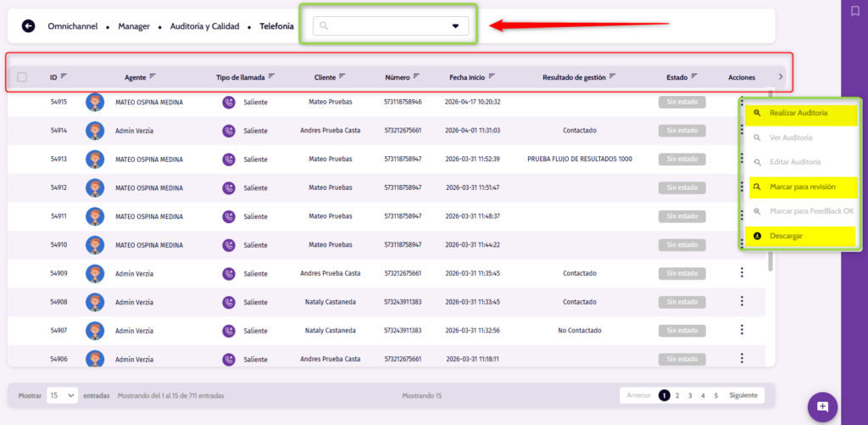Choose Descargar in the actions menu

(x=786, y=236)
